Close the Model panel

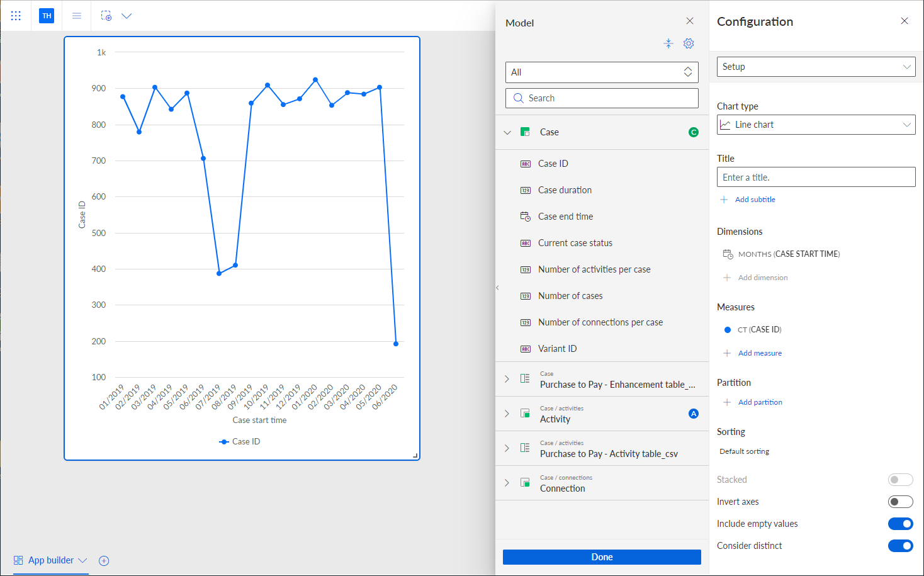(x=690, y=21)
